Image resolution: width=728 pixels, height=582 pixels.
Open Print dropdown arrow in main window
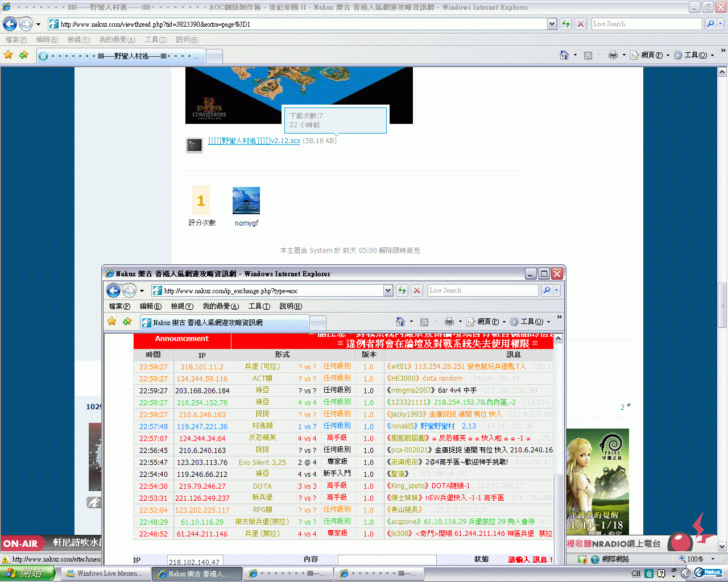tap(624, 55)
